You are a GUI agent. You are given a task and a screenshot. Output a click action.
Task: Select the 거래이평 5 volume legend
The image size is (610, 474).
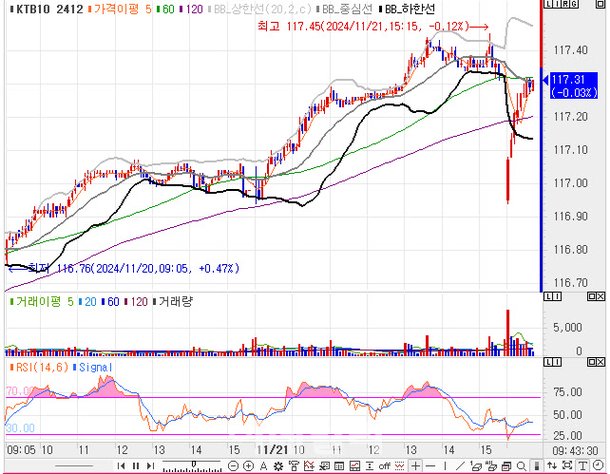(x=42, y=302)
